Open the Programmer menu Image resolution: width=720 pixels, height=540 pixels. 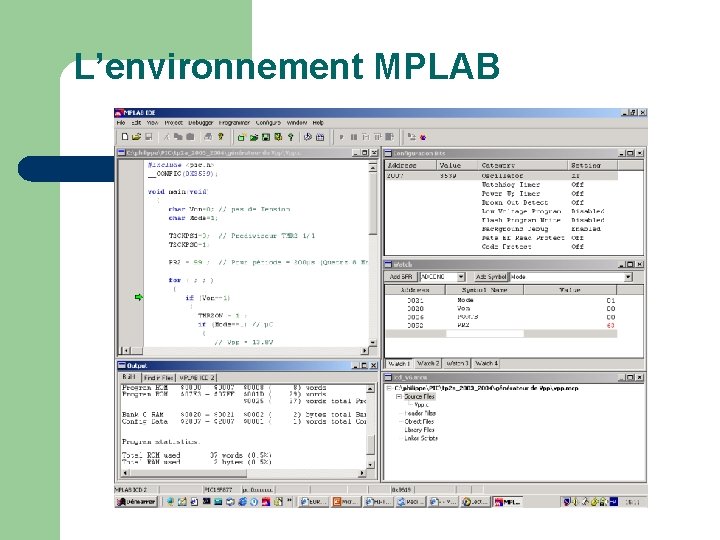[234, 123]
